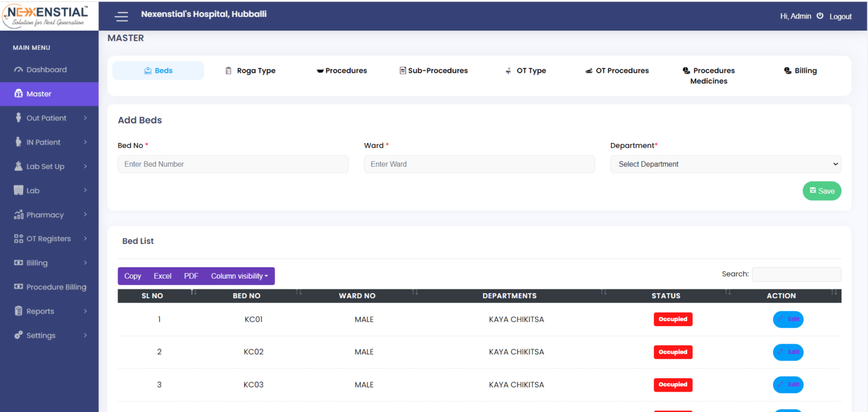Image resolution: width=868 pixels, height=412 pixels.
Task: Switch to the Roga Type tab
Action: 250,71
